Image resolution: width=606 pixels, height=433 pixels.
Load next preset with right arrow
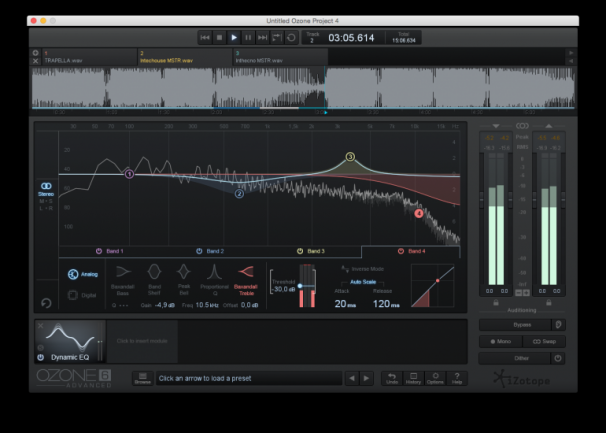364,378
